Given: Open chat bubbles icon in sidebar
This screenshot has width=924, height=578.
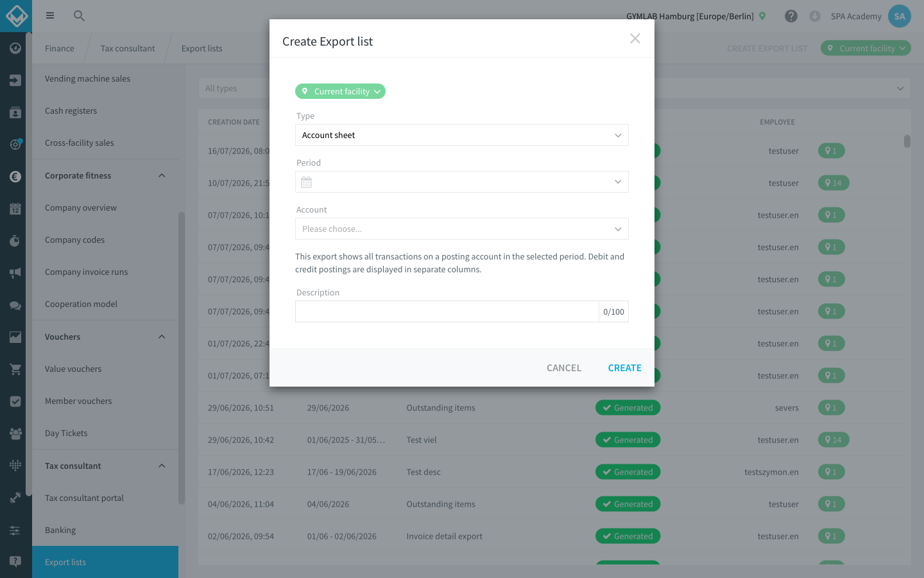Looking at the screenshot, I should click(15, 305).
